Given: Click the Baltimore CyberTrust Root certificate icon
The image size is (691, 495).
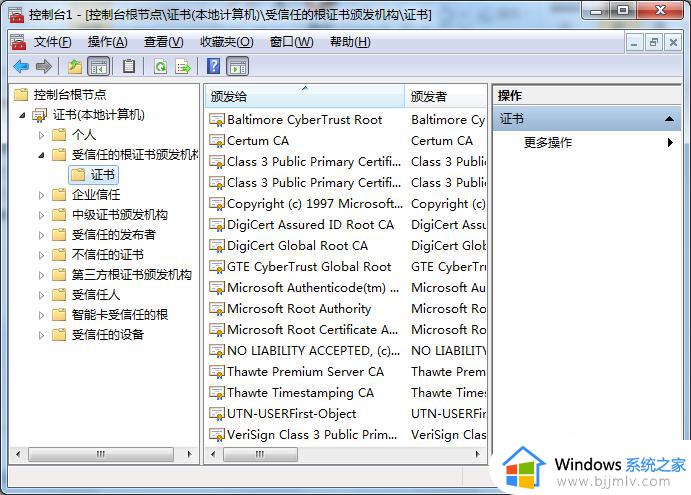Looking at the screenshot, I should [x=217, y=120].
